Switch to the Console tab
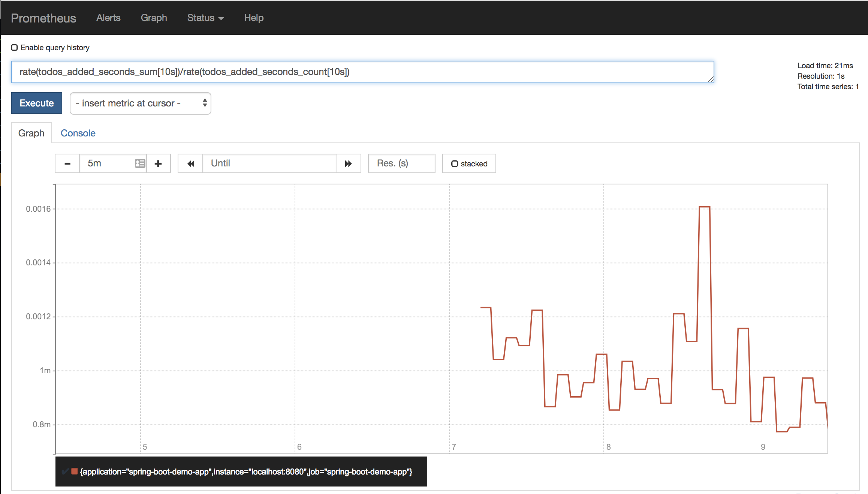This screenshot has height=494, width=868. [x=78, y=133]
